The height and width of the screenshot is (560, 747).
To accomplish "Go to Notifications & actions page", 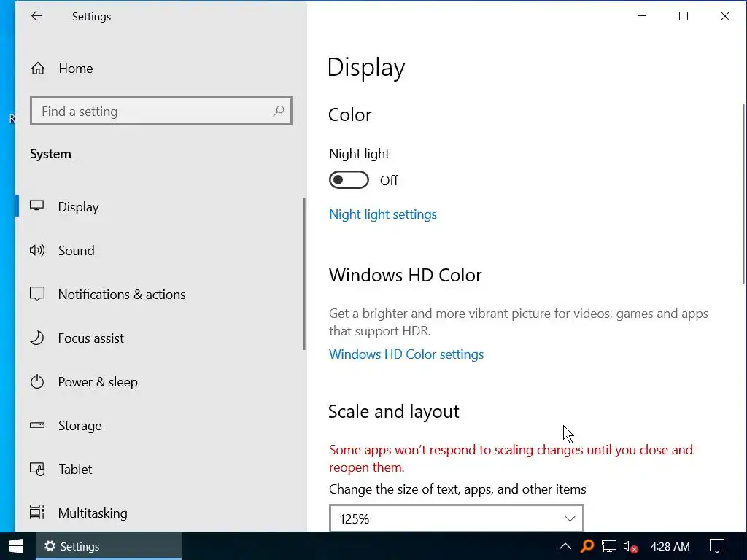I will (160, 295).
